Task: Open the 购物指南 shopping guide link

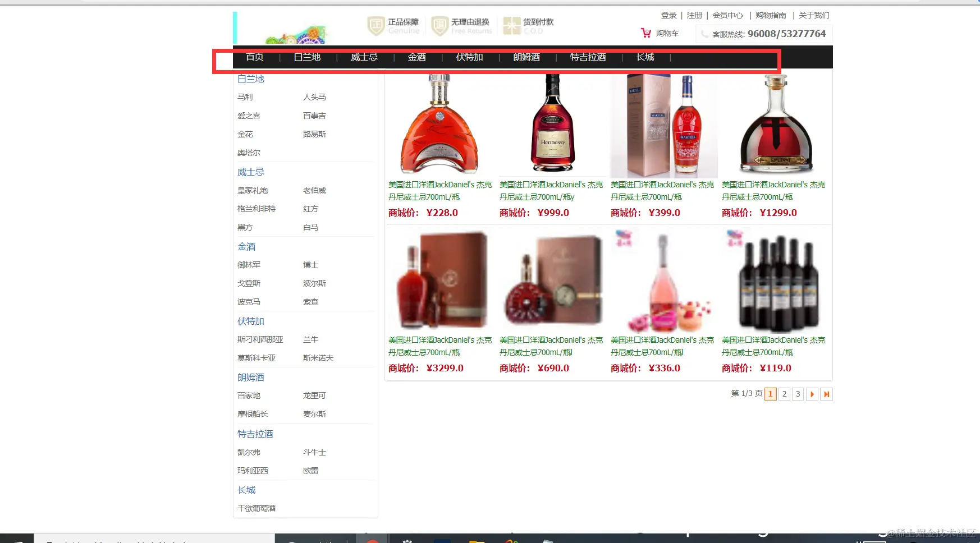Action: coord(771,15)
